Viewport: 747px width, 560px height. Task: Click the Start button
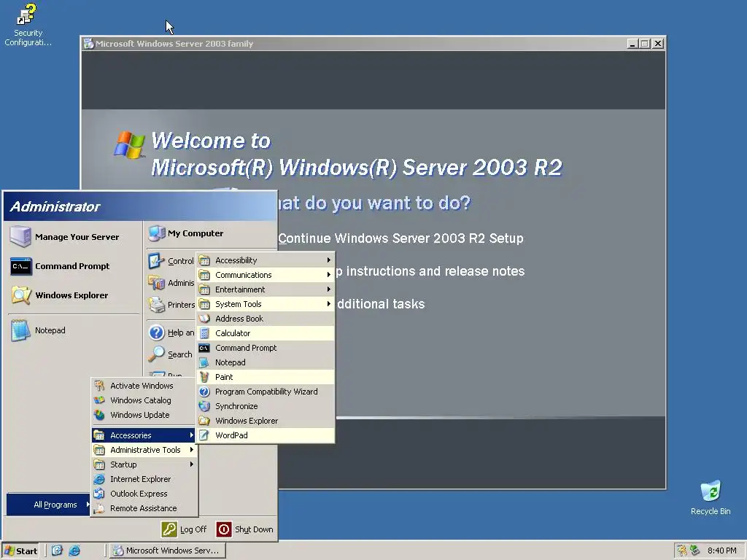21,551
